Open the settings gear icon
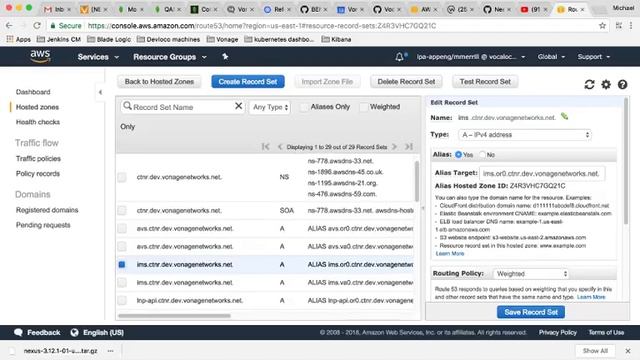This screenshot has width=640, height=360. pos(606,84)
